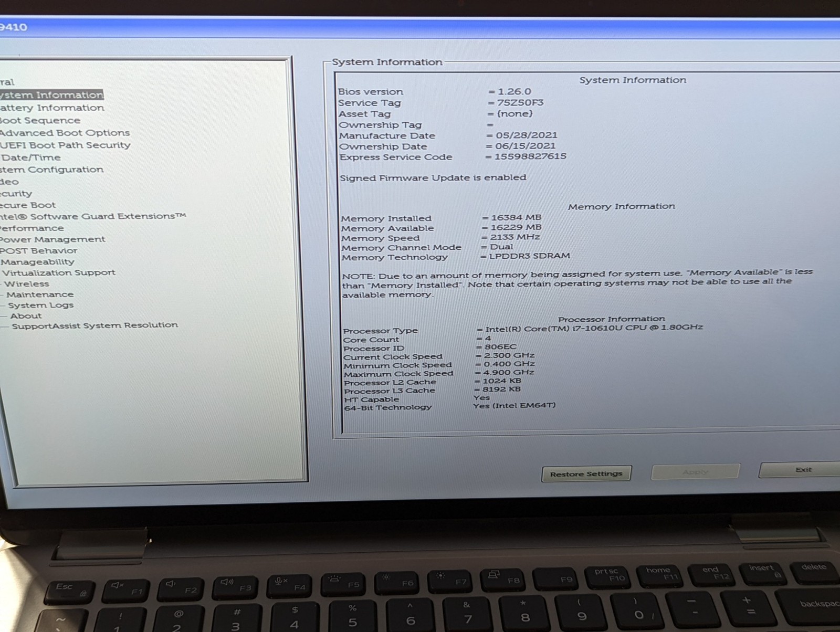Open System Logs category
The image size is (840, 632).
[x=40, y=306]
